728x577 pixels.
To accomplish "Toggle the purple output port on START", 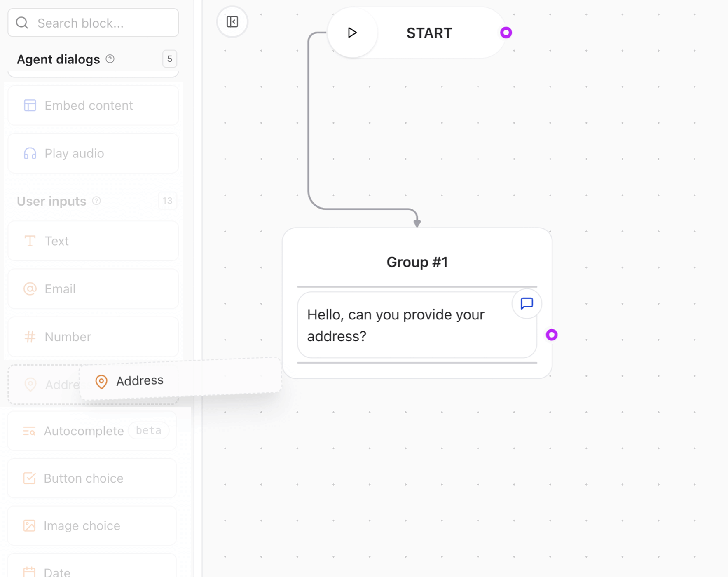I will click(506, 33).
